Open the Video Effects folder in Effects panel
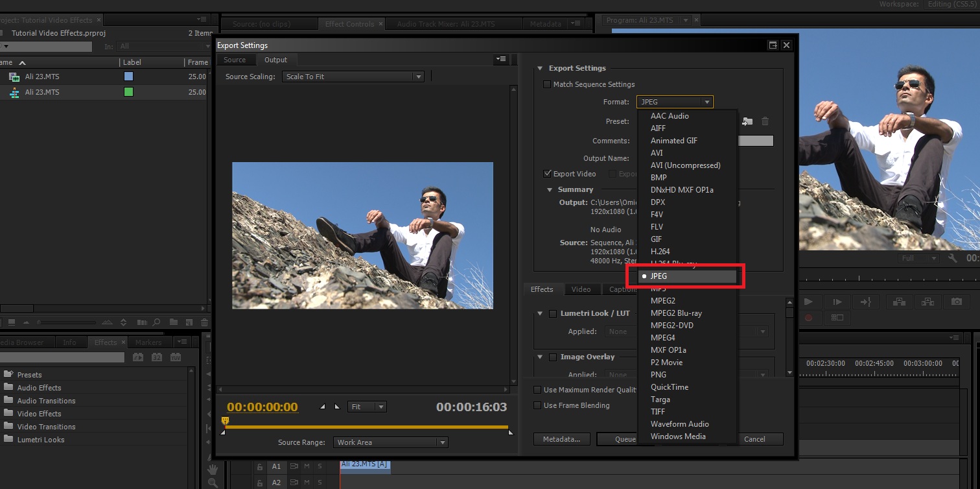Viewport: 980px width, 489px height. pyautogui.click(x=39, y=414)
